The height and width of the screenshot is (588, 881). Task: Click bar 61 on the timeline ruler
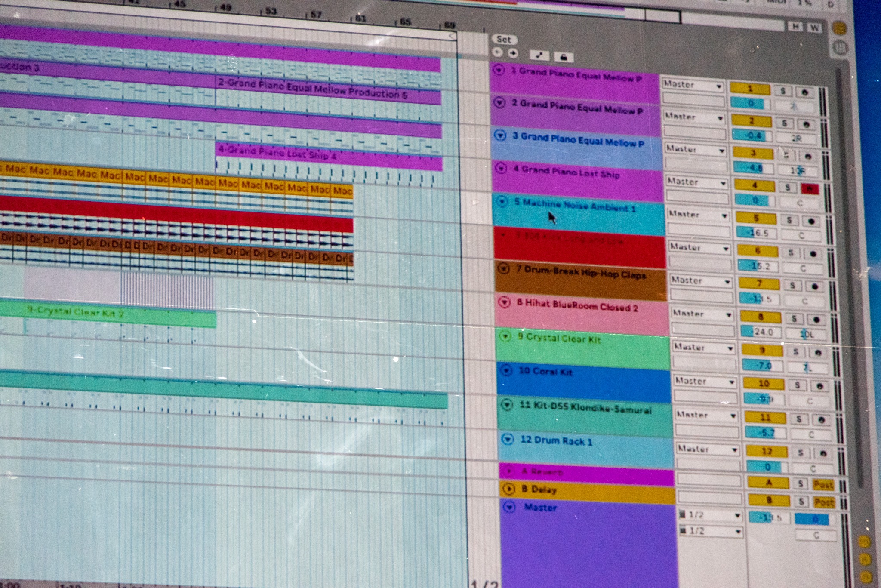point(360,19)
